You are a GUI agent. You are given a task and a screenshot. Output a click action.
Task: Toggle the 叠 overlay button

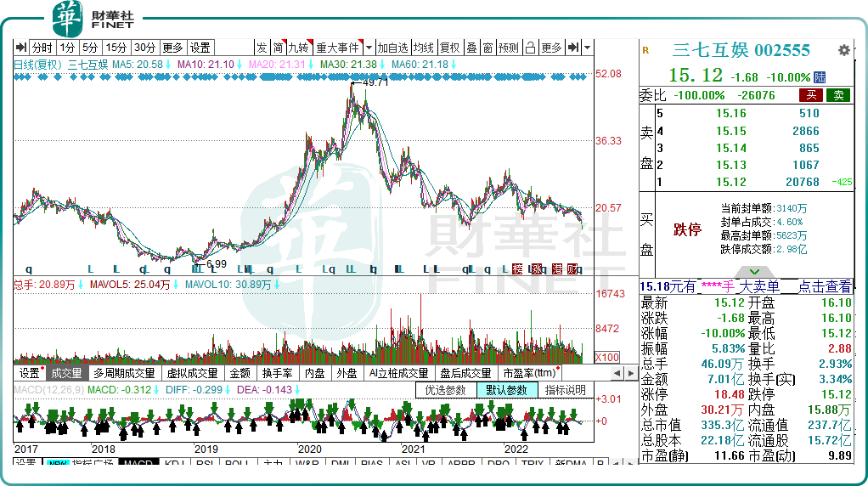pos(471,48)
